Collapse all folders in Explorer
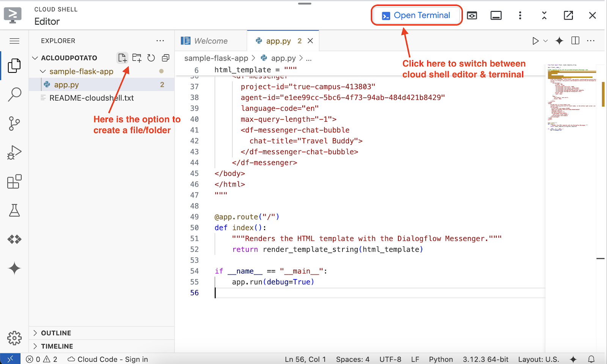The image size is (607, 364). tap(165, 58)
